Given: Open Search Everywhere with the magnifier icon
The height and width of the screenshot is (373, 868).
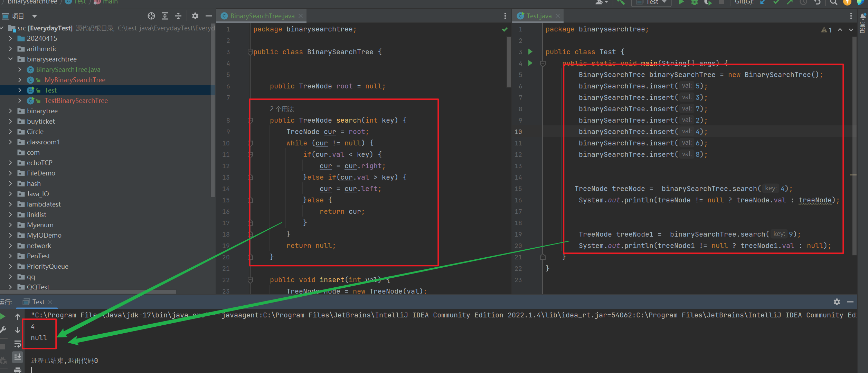Looking at the screenshot, I should pos(834,2).
